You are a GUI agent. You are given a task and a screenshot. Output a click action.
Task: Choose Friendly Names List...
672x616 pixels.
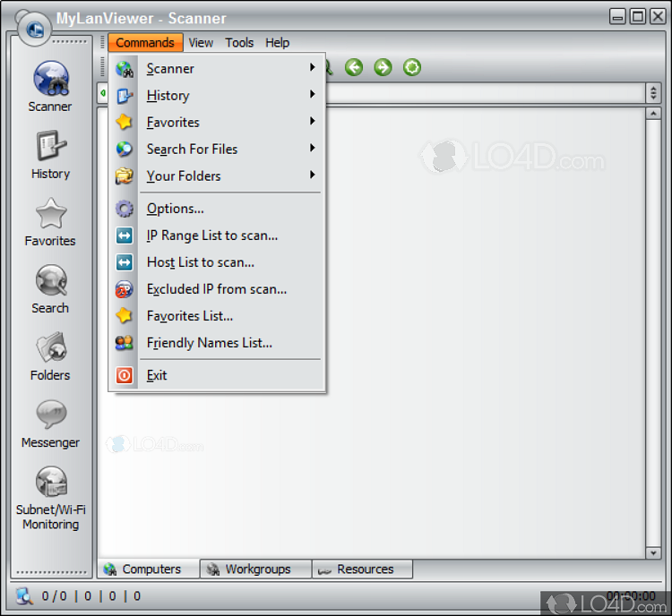click(218, 343)
